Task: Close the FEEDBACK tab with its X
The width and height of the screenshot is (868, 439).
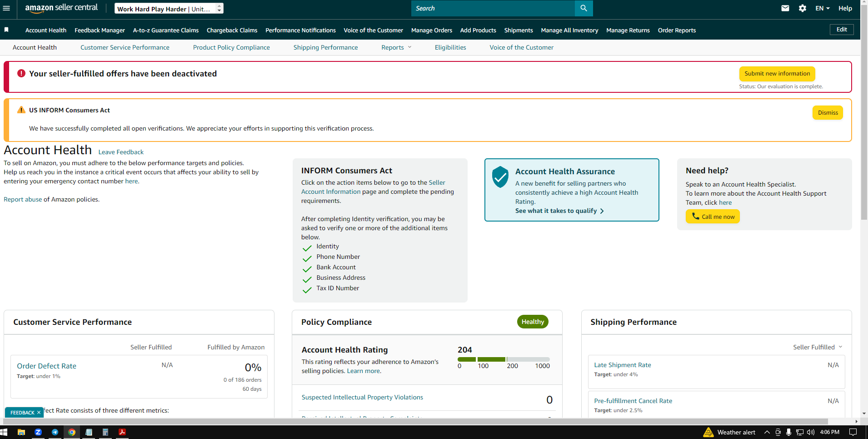Action: (39, 413)
